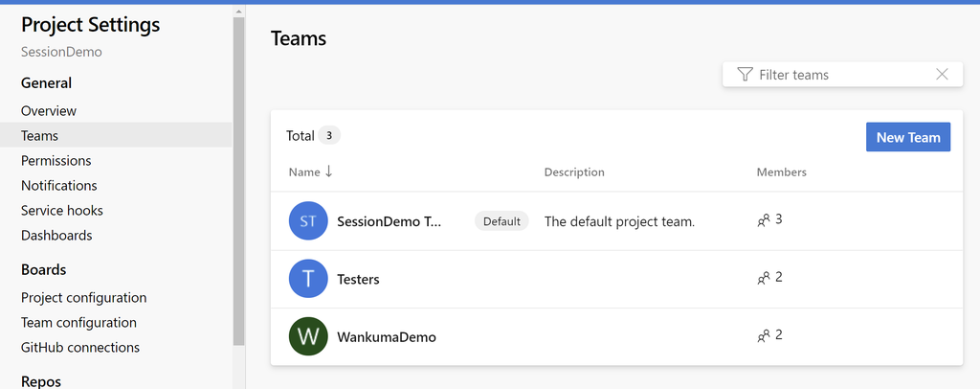Clear the team filter with X
Image resolution: width=980 pixels, height=389 pixels.
click(x=942, y=75)
